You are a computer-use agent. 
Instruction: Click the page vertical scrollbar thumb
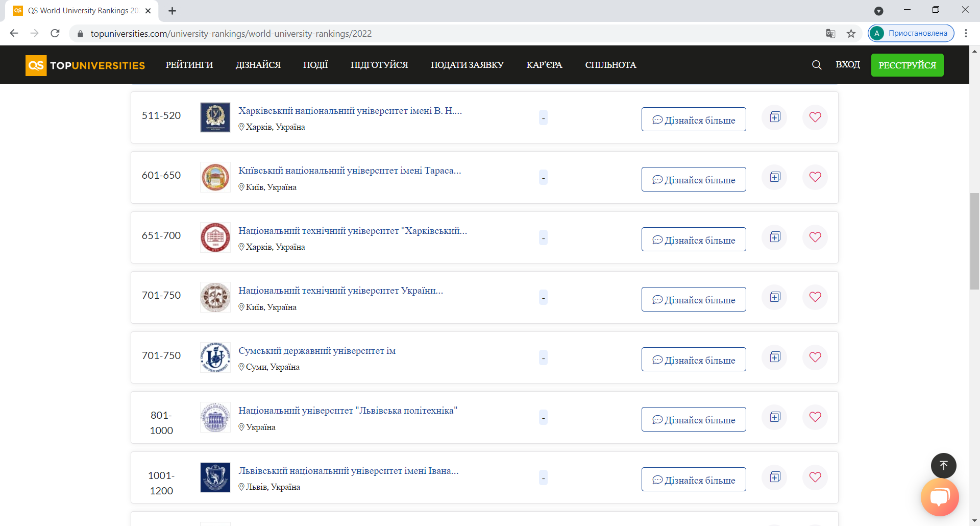point(974,241)
